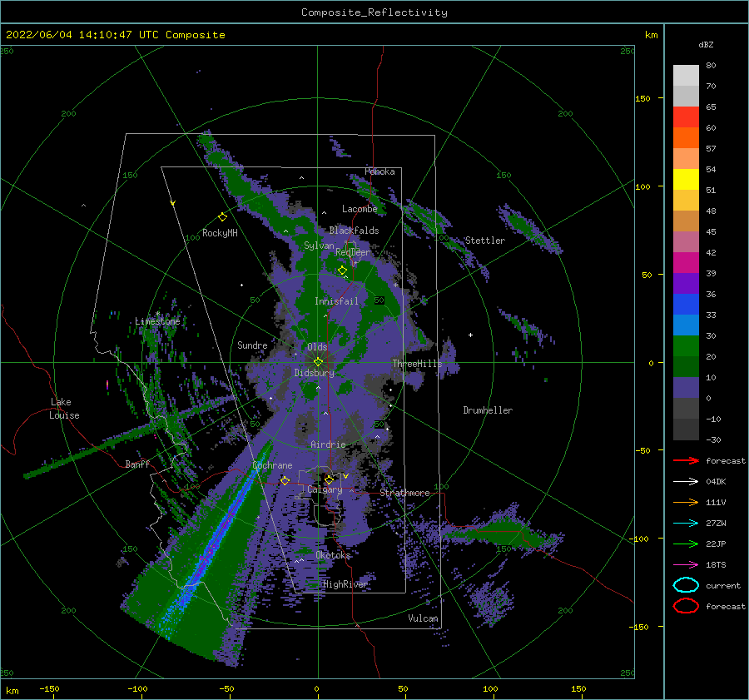Click the Stettler label
749x700 pixels.
point(485,241)
